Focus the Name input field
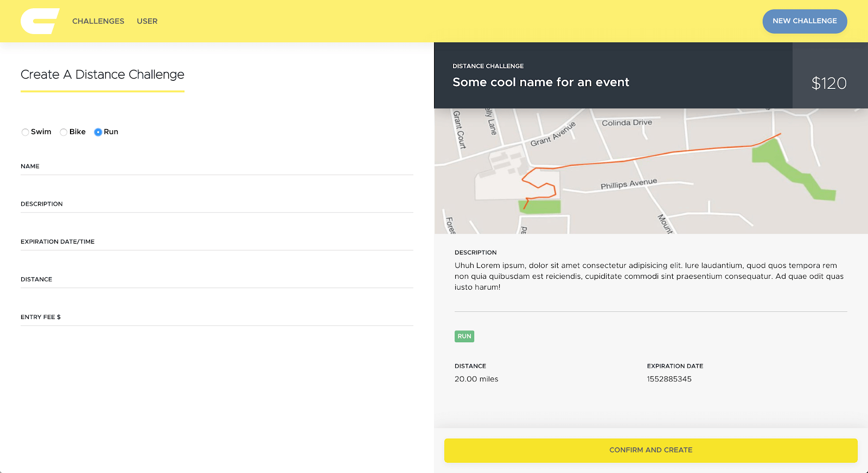Viewport: 868px width, 473px height. (217, 167)
